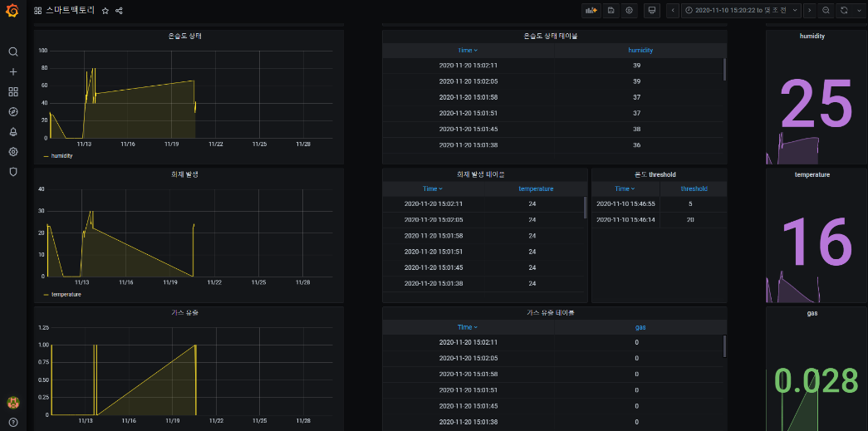Click the add panel icon
Screen dimensions: 868x431
[591, 11]
